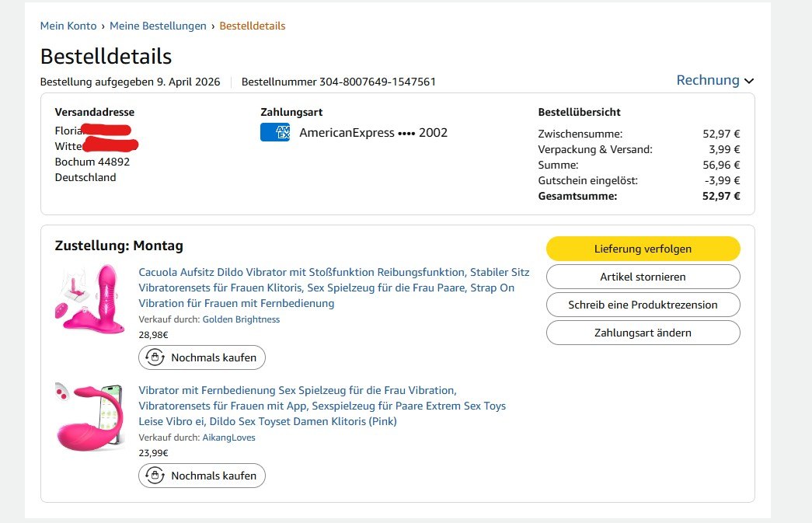Click the American Express card icon
812x523 pixels.
(274, 133)
